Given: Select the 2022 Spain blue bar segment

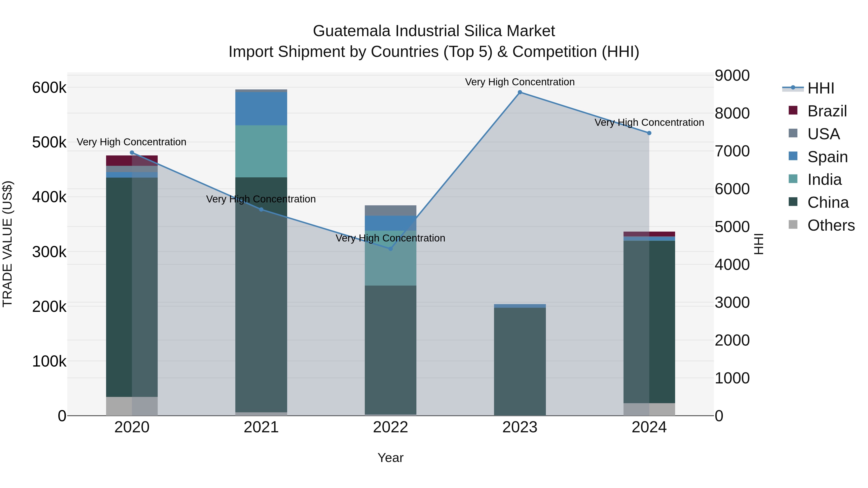Looking at the screenshot, I should [391, 223].
